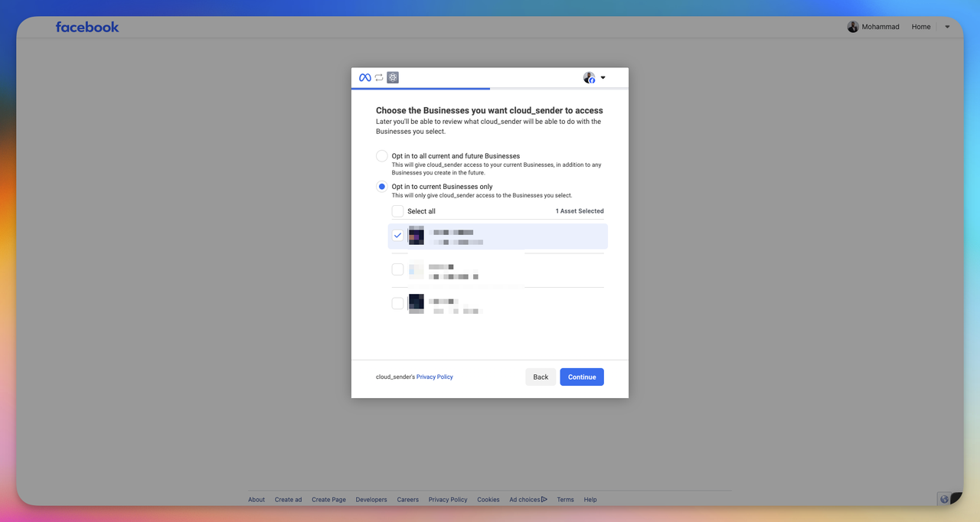Select Opt in to current Businesses only
Screen dimensions: 980x522
(x=382, y=187)
